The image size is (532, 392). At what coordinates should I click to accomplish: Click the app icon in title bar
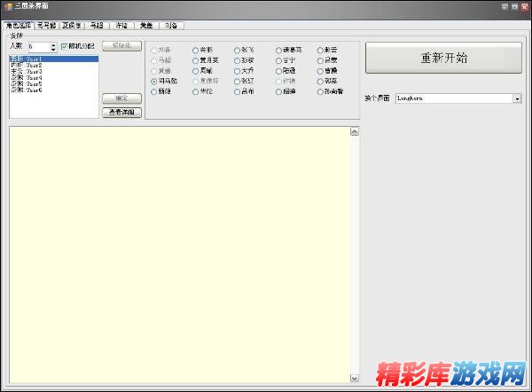(x=6, y=6)
